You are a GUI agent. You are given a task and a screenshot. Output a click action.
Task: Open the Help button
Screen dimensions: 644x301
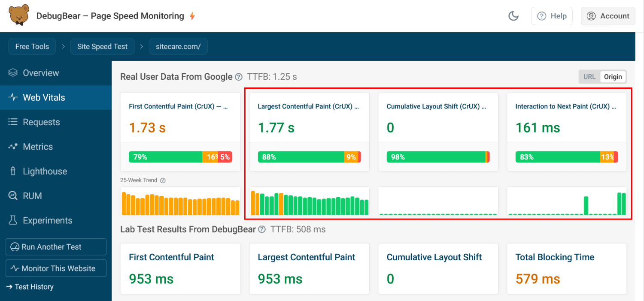click(552, 16)
